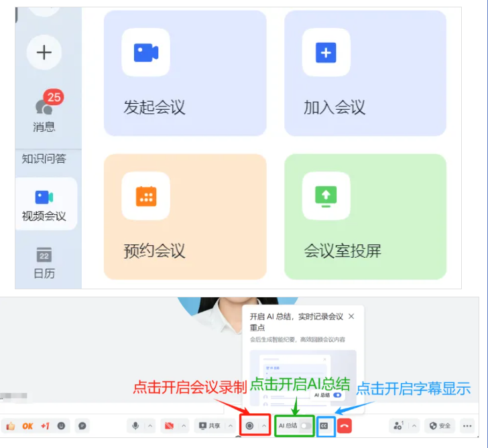The width and height of the screenshot is (488, 448).
Task: Click the red hang-up phone button
Action: coord(345,425)
